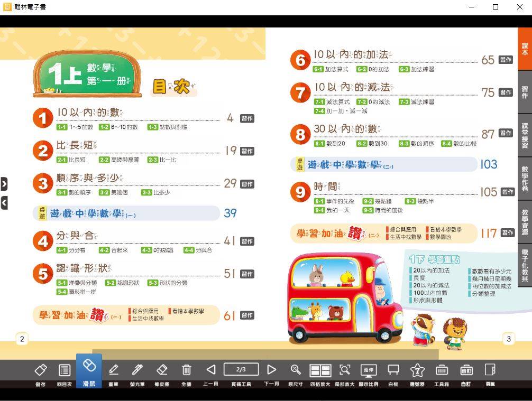Click 習作 button beside page 87
The image size is (532, 401).
pos(506,133)
